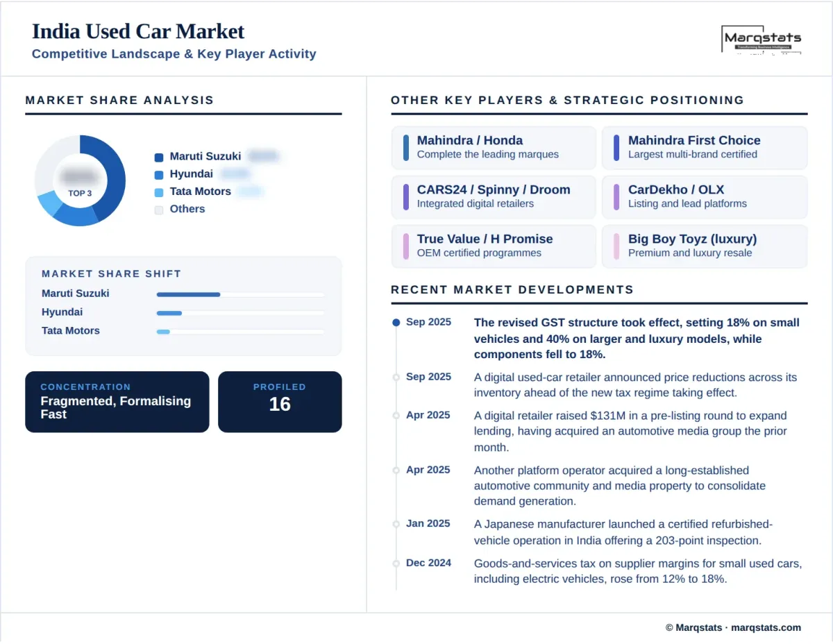Viewport: 833px width, 644px height.
Task: Click the Maruti Suzuki market share shift bar
Action: [x=240, y=294]
